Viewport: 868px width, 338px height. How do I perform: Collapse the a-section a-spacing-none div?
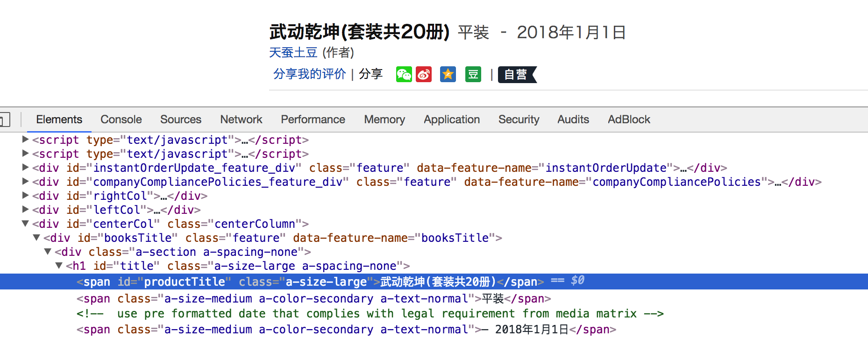[x=48, y=252]
